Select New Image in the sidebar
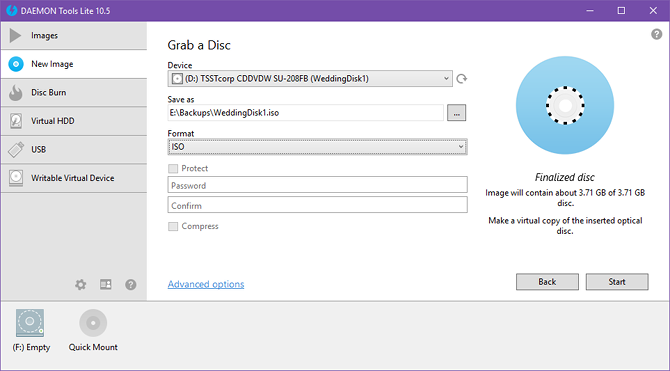The height and width of the screenshot is (371, 670). coord(73,64)
